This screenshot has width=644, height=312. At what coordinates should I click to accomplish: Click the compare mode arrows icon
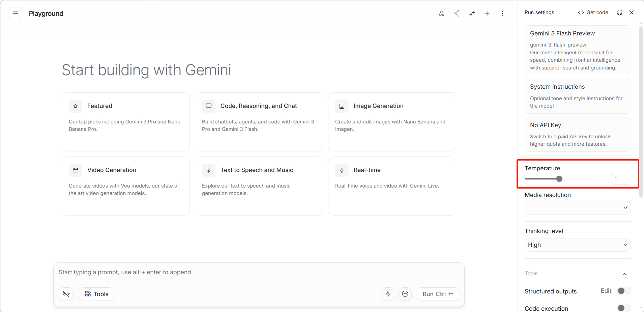pyautogui.click(x=472, y=13)
